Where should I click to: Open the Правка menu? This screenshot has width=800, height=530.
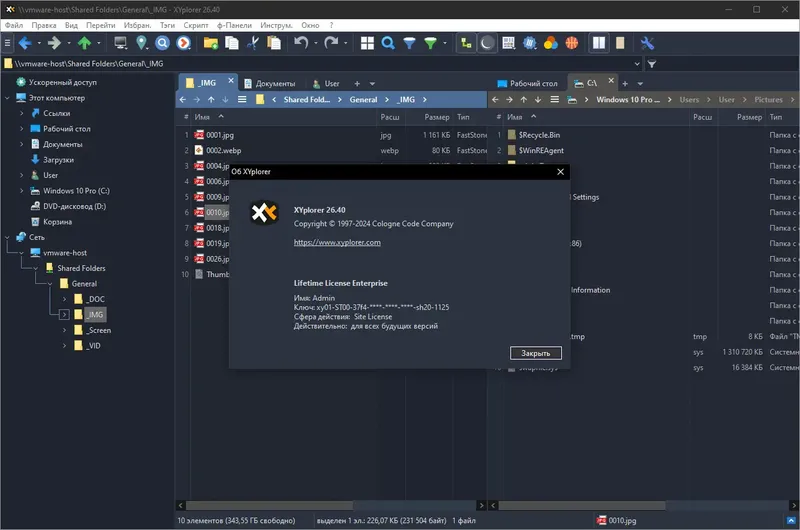(44, 25)
